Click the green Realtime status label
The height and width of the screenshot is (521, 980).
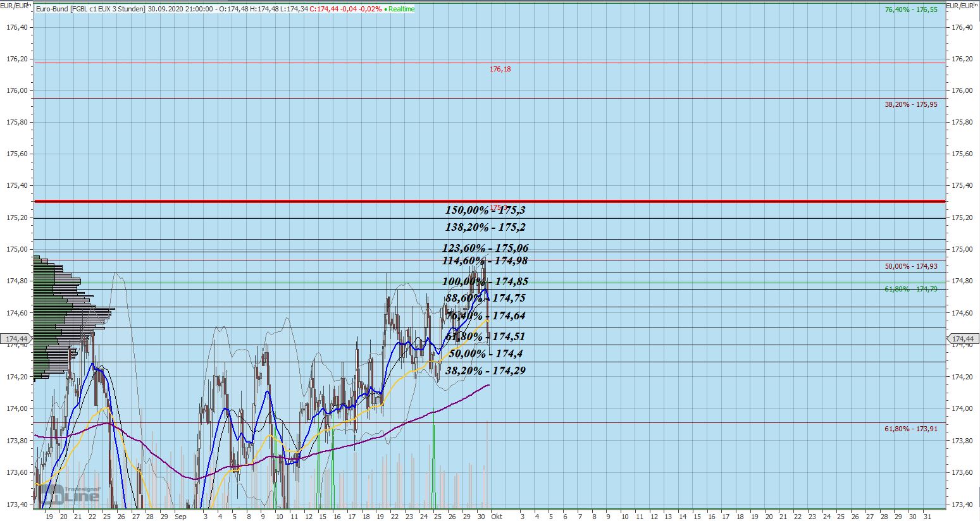click(401, 9)
